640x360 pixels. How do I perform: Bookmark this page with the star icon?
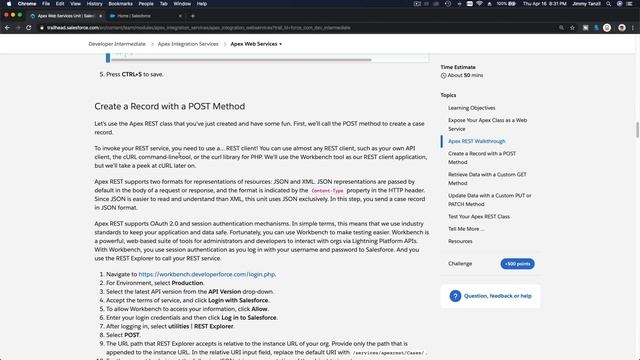pos(572,28)
